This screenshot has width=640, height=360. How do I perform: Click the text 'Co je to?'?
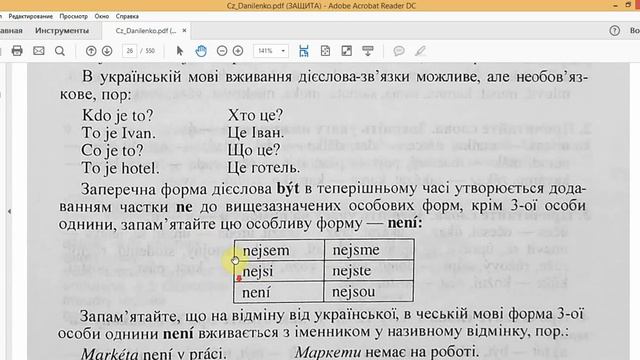112,151
